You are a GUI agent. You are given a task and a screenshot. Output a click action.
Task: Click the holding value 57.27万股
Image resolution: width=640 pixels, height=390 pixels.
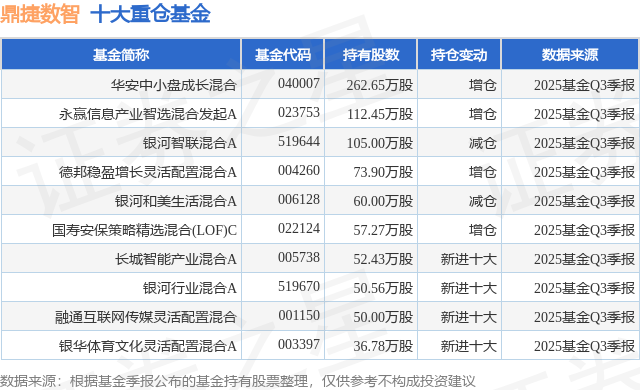tap(383, 230)
